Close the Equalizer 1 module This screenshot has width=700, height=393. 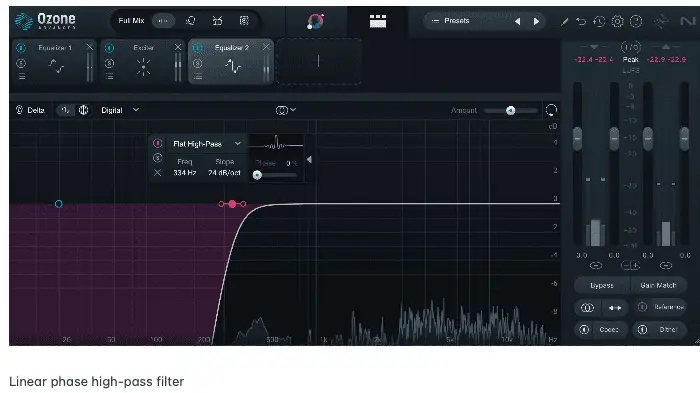(x=89, y=47)
